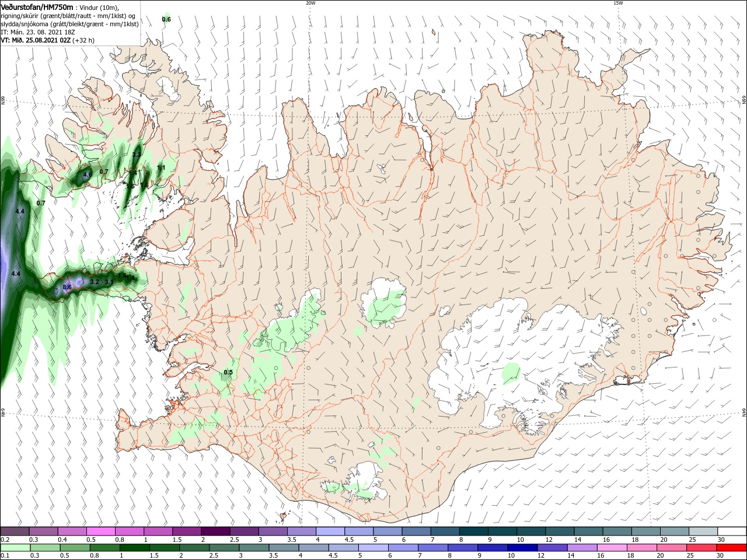Click the 1.1 precipitation value label

pos(161,167)
